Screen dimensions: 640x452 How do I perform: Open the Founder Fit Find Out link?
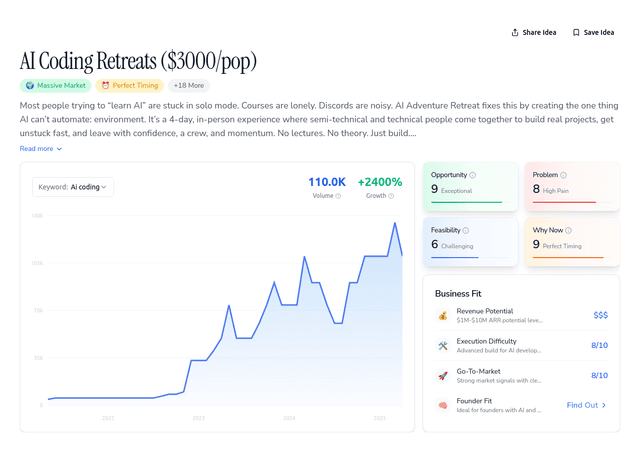click(586, 405)
